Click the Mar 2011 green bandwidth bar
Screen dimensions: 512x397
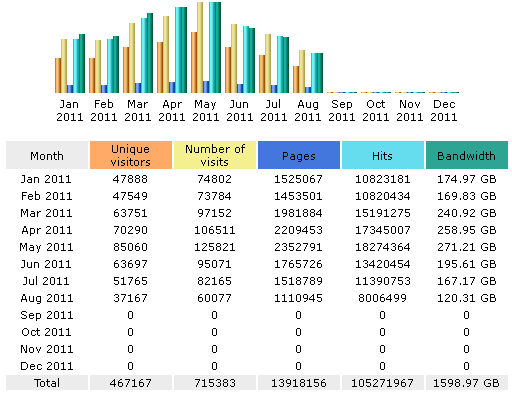pyautogui.click(x=150, y=53)
